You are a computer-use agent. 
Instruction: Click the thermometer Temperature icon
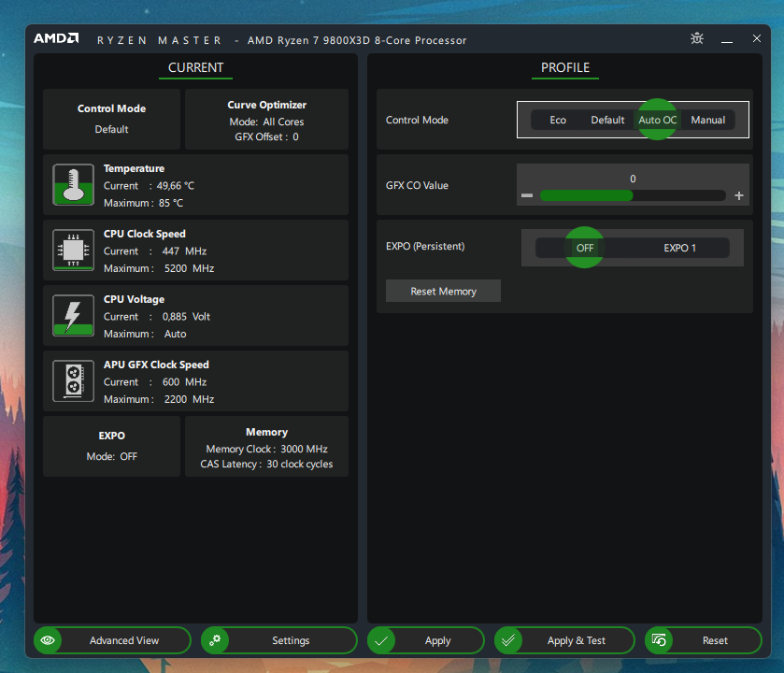point(73,185)
